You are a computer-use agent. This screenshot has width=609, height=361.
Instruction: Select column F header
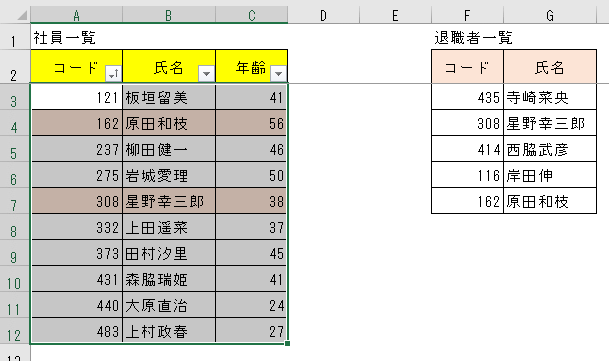pyautogui.click(x=467, y=16)
